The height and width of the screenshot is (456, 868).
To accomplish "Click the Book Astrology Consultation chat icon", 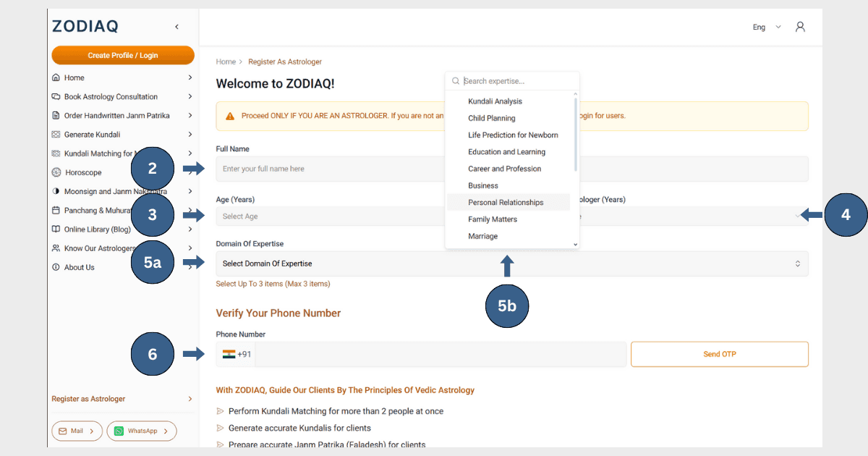I will pos(56,96).
